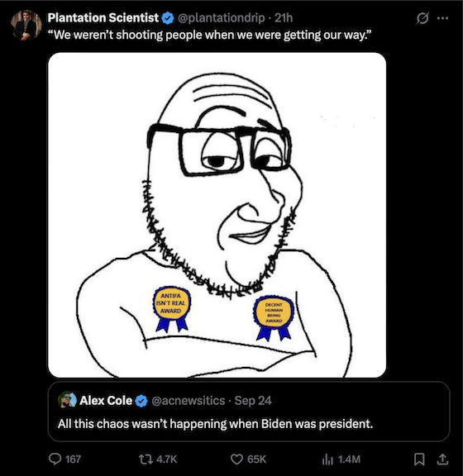This screenshot has width=463, height=476.
Task: Open the view analytics bar-chart icon
Action: click(x=327, y=459)
